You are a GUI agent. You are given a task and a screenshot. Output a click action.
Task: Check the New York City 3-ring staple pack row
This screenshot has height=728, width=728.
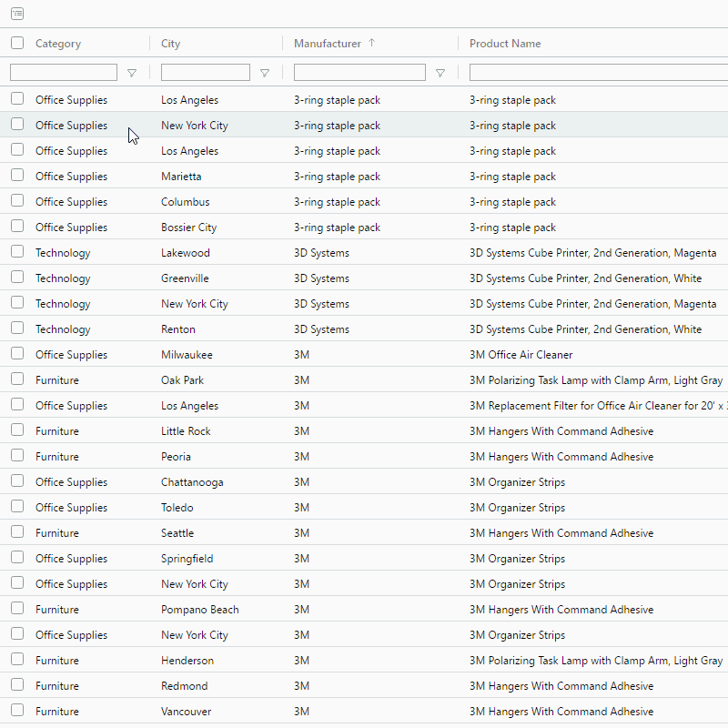click(x=17, y=125)
